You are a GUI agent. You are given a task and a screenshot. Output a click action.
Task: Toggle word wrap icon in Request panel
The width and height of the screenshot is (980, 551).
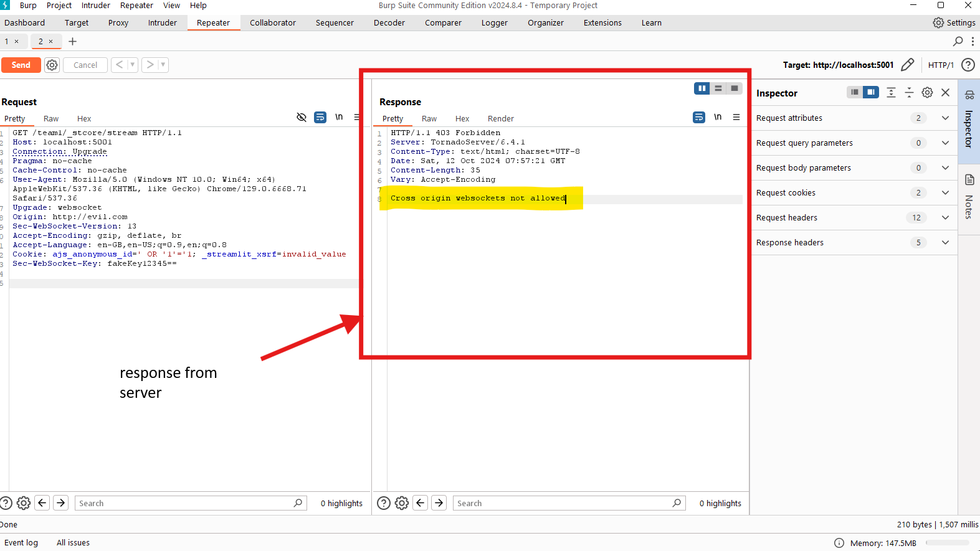coord(320,117)
